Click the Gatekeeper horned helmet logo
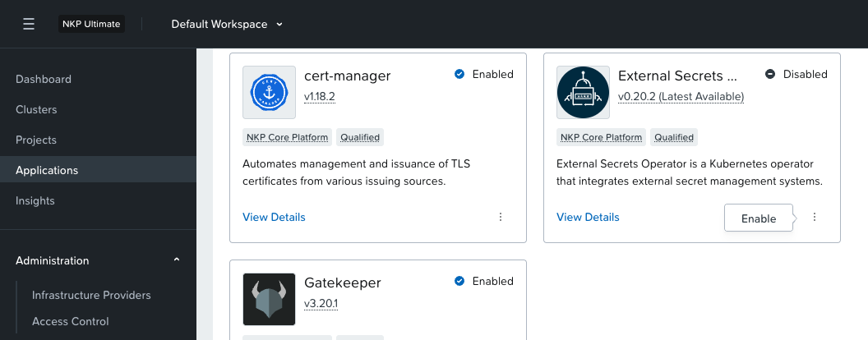The height and width of the screenshot is (340, 868). point(269,299)
